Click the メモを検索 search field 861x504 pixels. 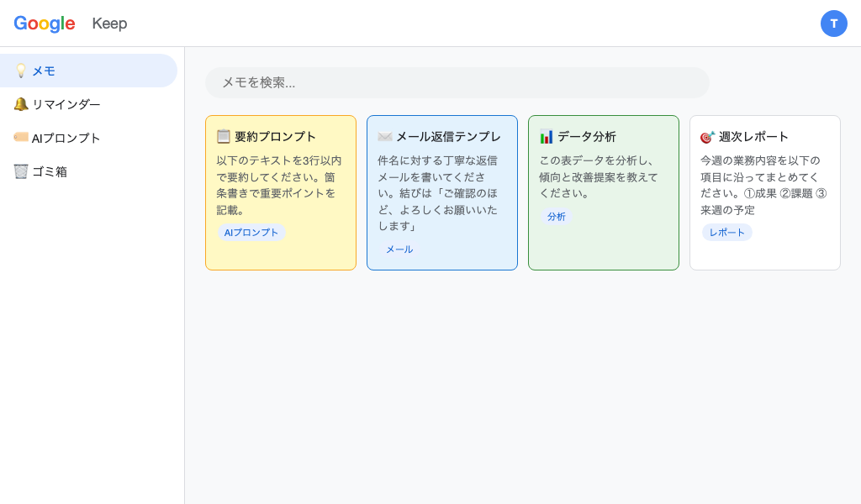tap(457, 82)
